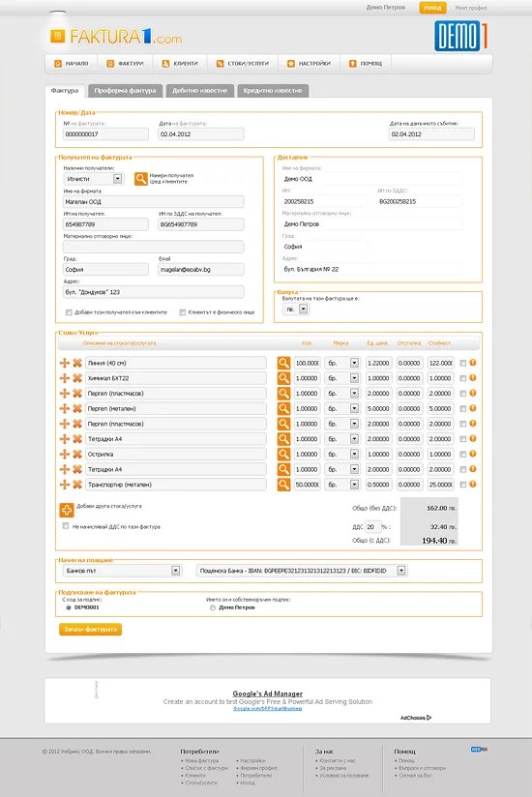Viewport: 532px width, 797px height.
Task: Click Email field magelan@eoabv.bg
Action: click(200, 270)
